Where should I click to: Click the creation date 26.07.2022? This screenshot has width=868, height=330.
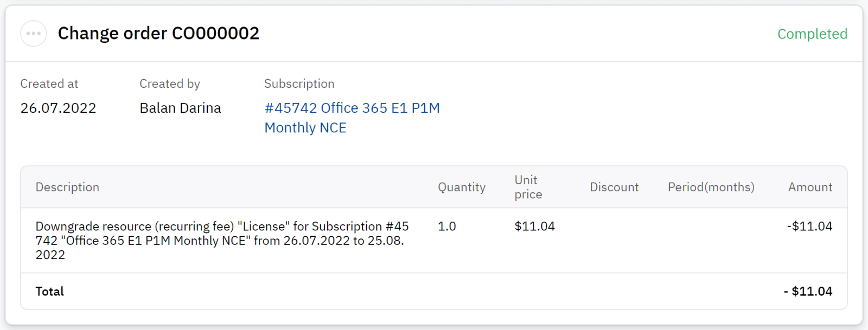pos(58,108)
